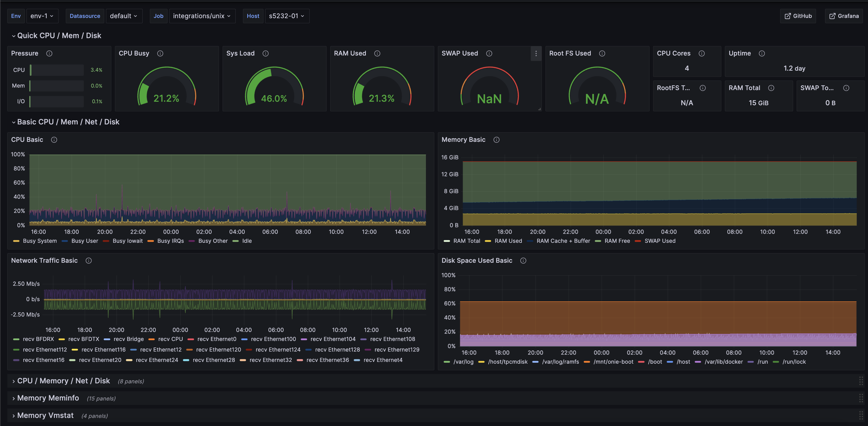Click the Busy User color swatch in the legend
868x426 pixels.
[65, 241]
